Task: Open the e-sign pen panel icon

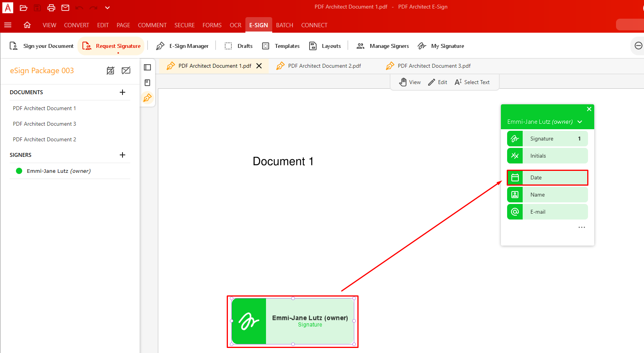Action: (x=147, y=98)
